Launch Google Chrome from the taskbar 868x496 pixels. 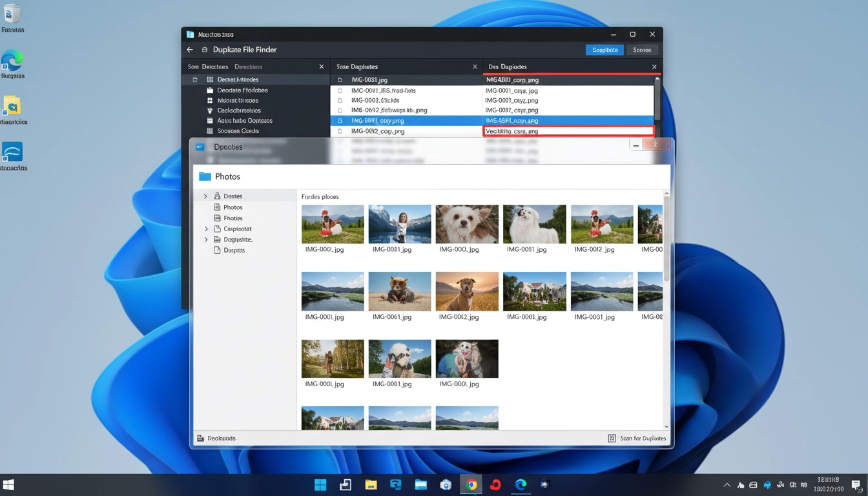coord(470,484)
